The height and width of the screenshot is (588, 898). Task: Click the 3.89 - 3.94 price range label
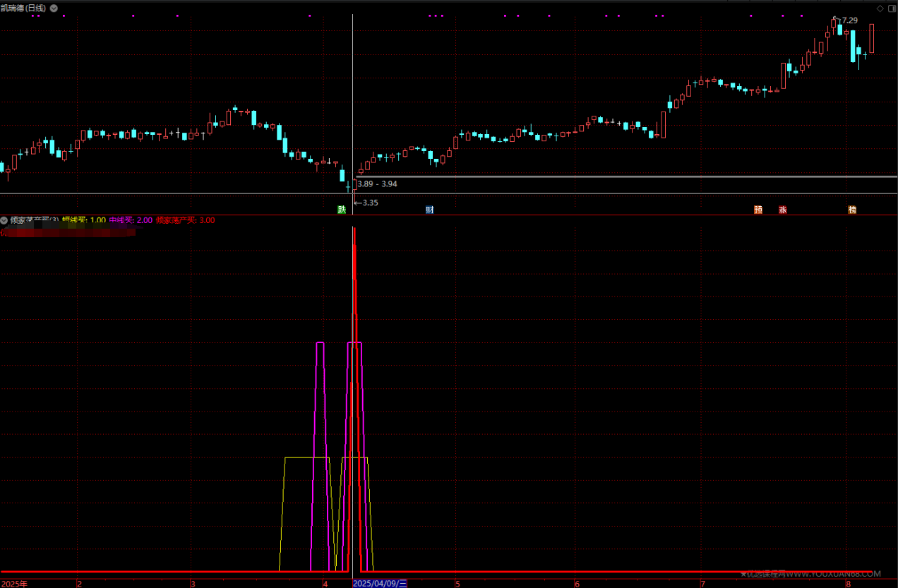click(x=377, y=184)
